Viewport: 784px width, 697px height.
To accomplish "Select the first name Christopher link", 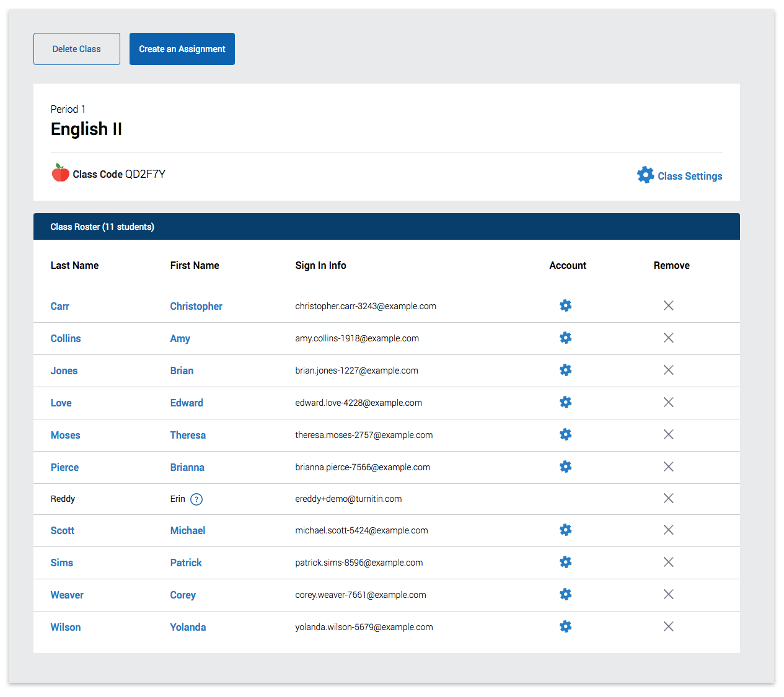I will coord(196,306).
